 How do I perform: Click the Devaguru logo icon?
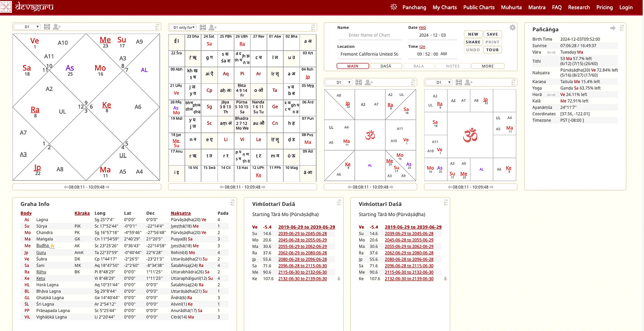6,7
